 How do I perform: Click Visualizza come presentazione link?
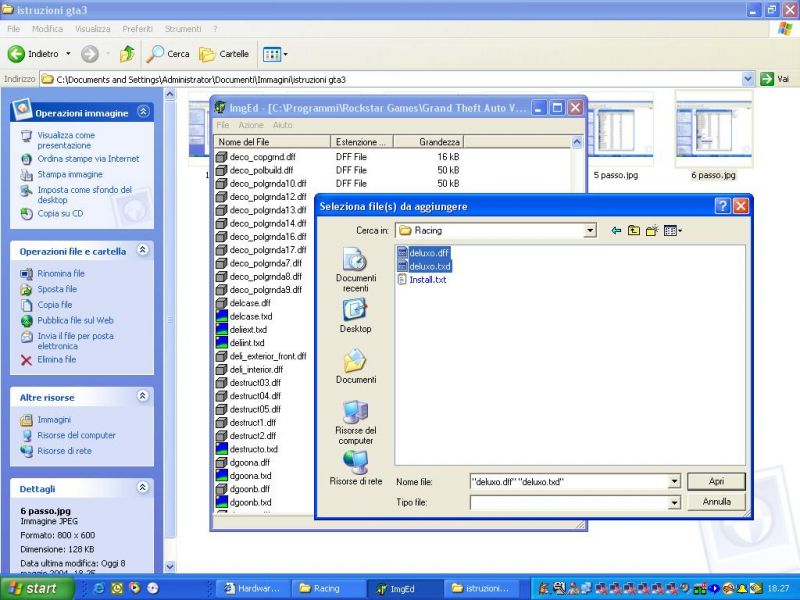coord(66,140)
